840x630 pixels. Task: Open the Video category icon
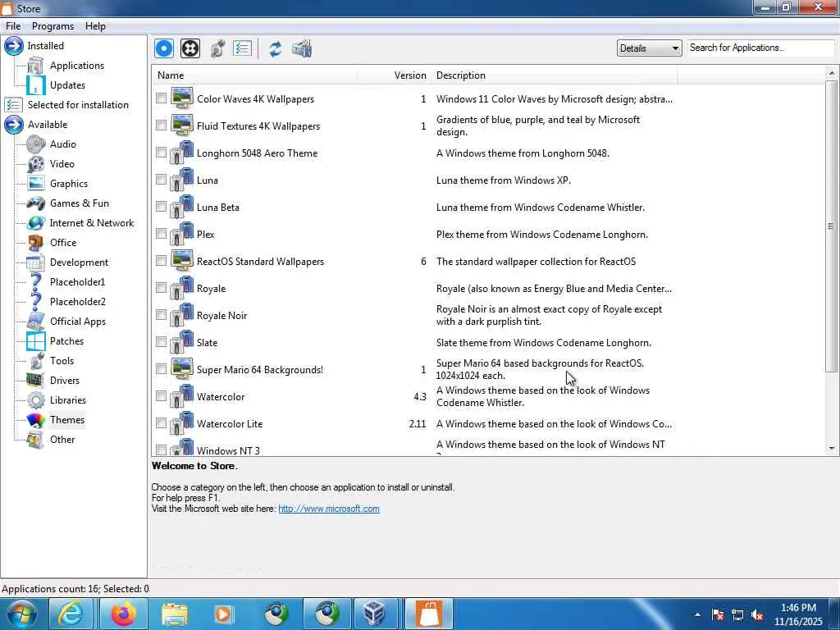pos(36,164)
